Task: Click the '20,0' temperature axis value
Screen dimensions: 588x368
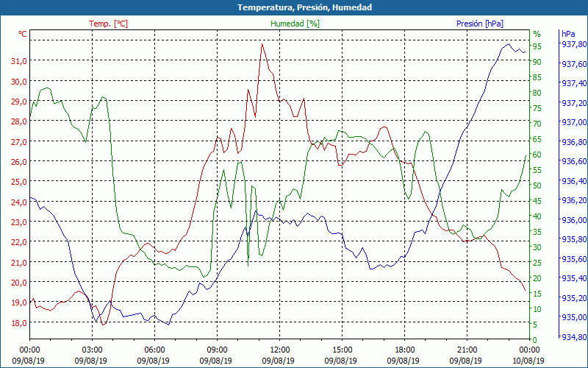Action: (x=19, y=283)
